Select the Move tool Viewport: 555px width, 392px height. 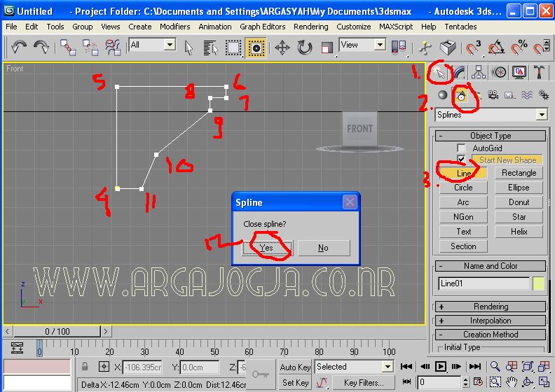[282, 48]
